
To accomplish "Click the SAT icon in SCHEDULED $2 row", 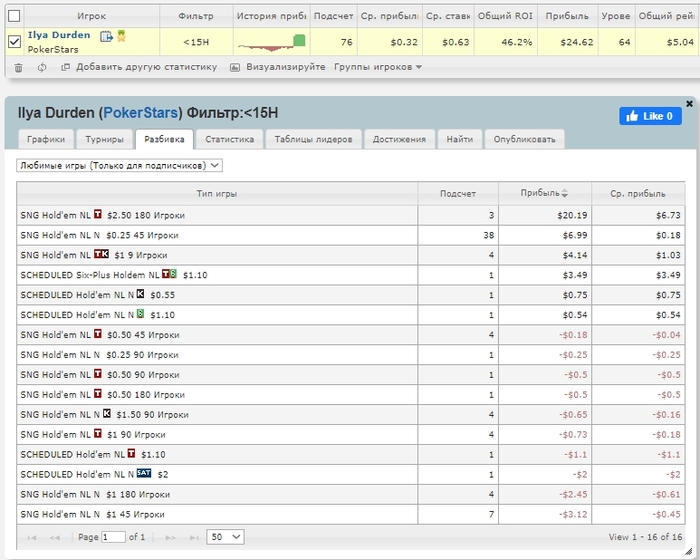I will [x=144, y=473].
